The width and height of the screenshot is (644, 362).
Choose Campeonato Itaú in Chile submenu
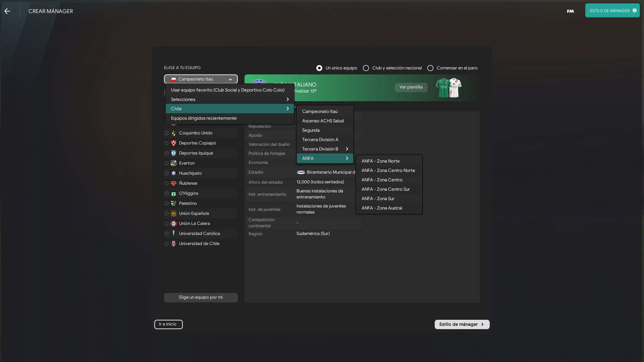click(x=325, y=111)
